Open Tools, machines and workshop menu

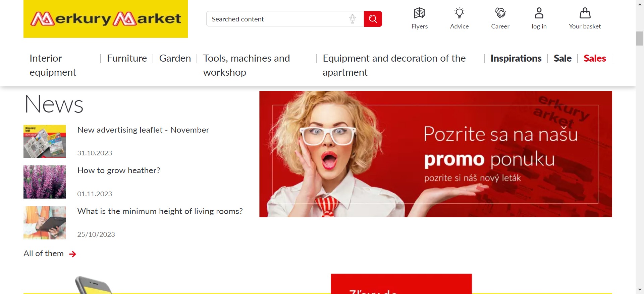[247, 65]
